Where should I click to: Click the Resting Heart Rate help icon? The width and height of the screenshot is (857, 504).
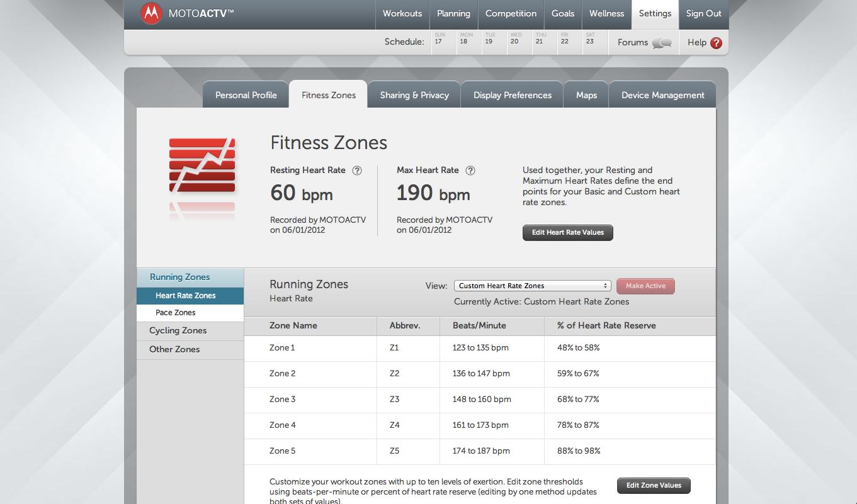357,171
